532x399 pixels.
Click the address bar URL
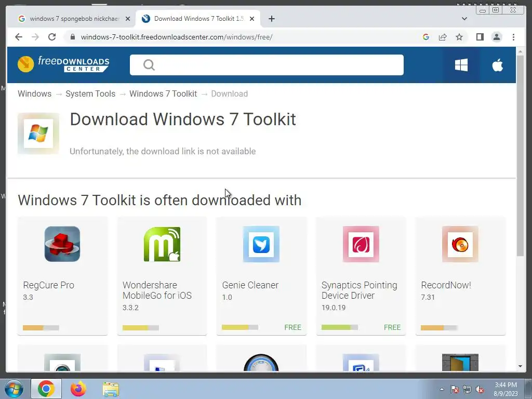pyautogui.click(x=177, y=37)
